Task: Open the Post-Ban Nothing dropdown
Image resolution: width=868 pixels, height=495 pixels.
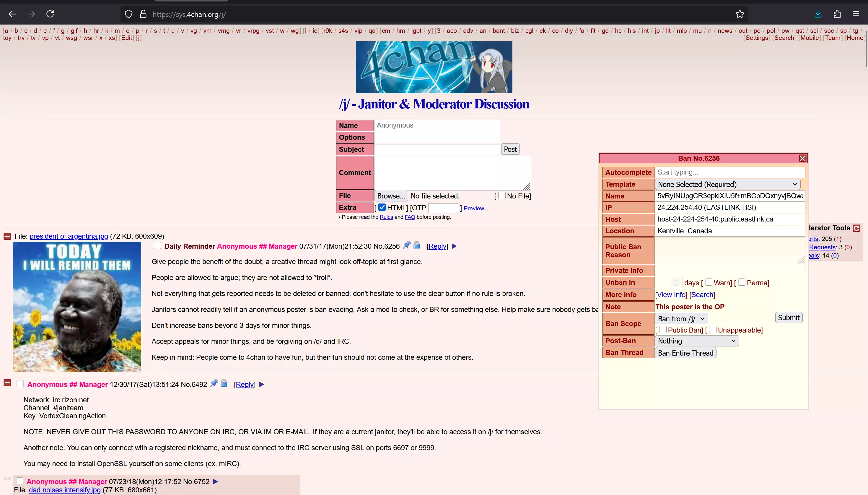Action: 697,341
